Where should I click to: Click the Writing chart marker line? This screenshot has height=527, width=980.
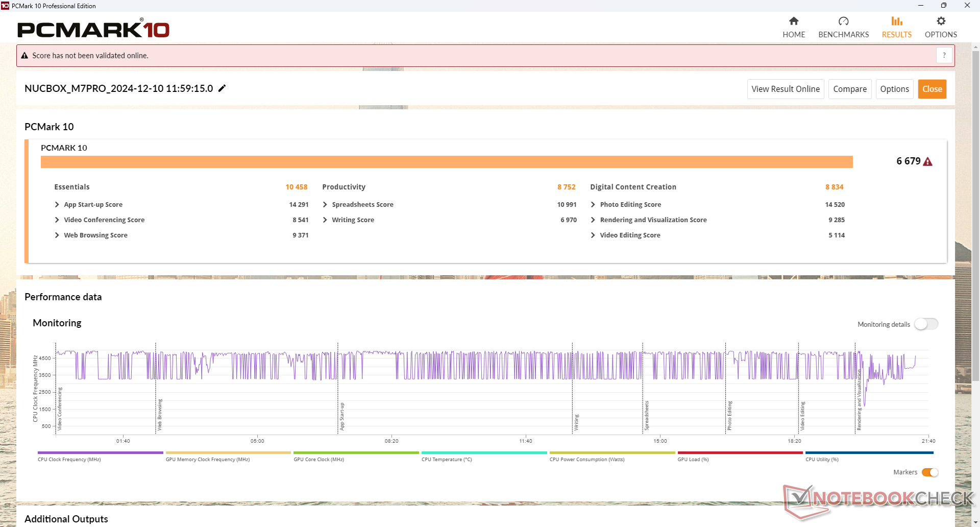[x=572, y=389]
